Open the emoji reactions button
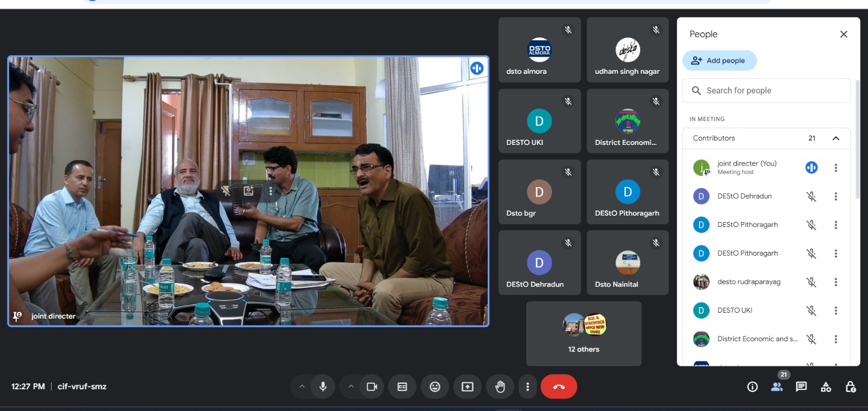This screenshot has height=411, width=868. coord(435,387)
